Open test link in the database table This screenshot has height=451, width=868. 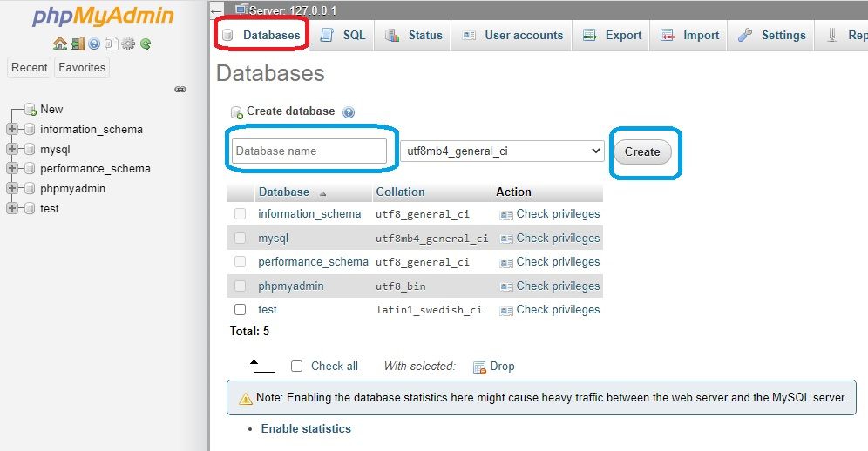coord(268,310)
